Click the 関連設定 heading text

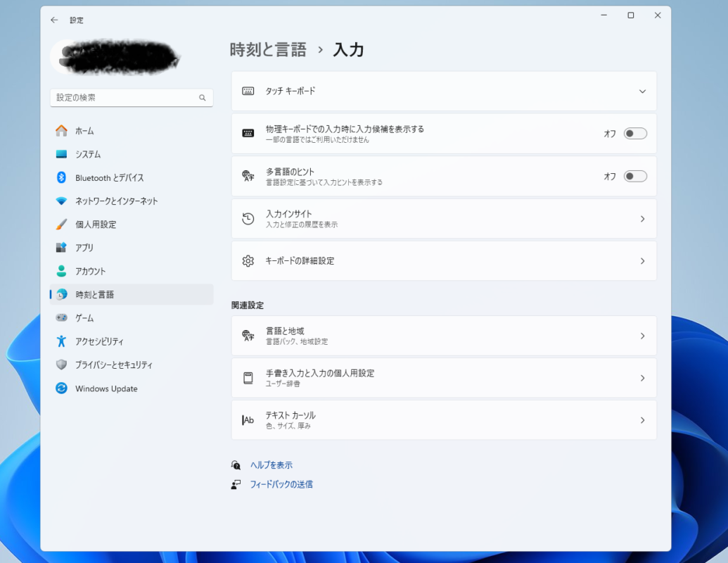(x=248, y=305)
